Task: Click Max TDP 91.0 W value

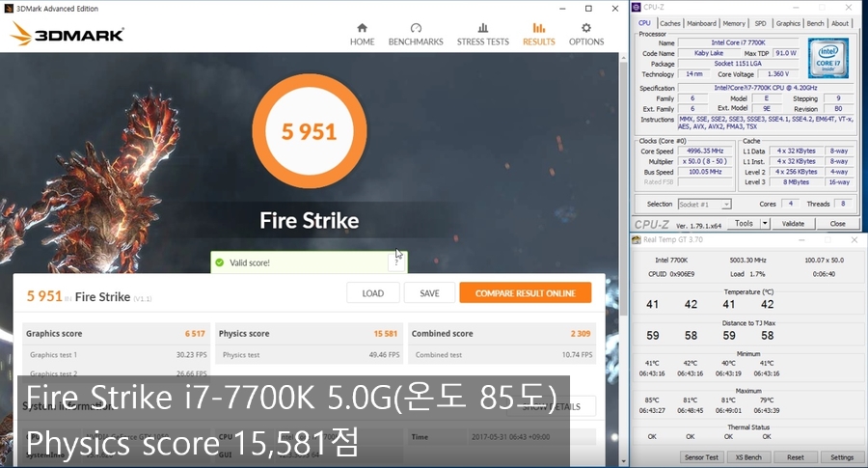Action: click(785, 53)
